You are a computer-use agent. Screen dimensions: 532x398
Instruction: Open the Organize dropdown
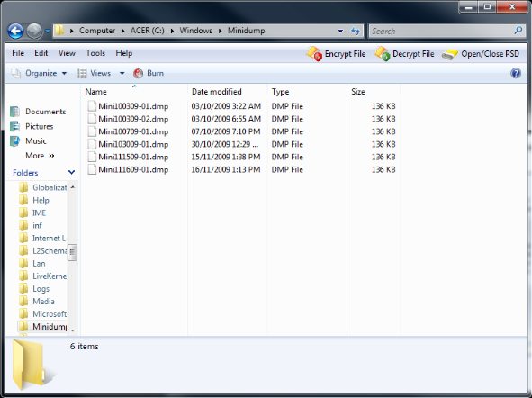pyautogui.click(x=40, y=73)
